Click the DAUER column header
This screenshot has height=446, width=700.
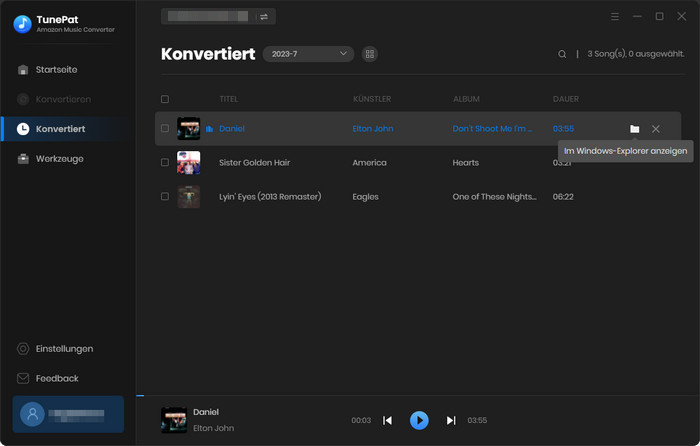(x=566, y=99)
